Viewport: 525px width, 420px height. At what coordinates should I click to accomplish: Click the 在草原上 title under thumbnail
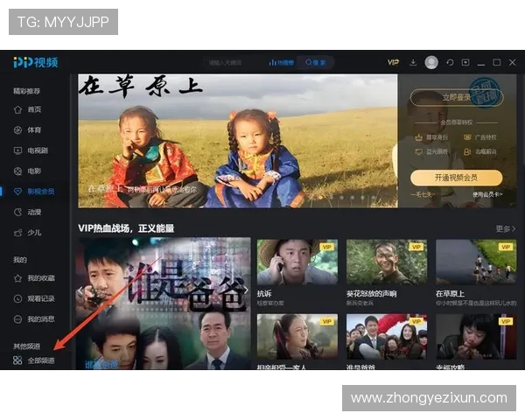(x=450, y=294)
